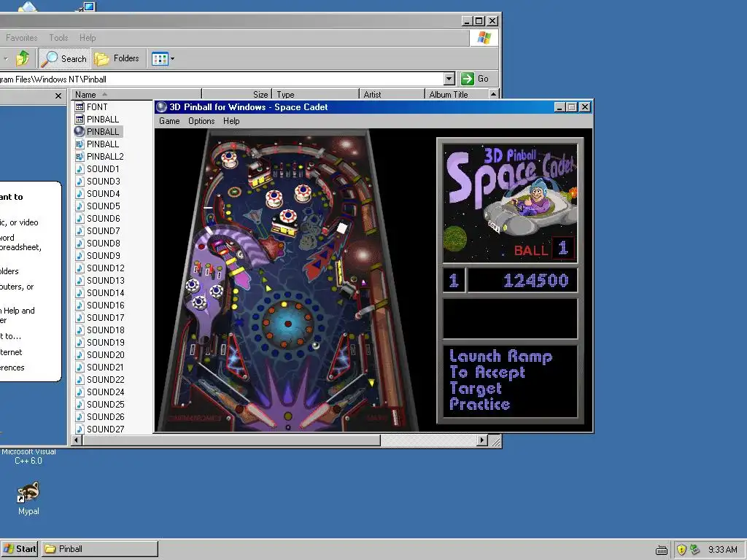Screen dimensions: 747x560
Task: Select the PINBALL2 file icon
Action: 80,156
